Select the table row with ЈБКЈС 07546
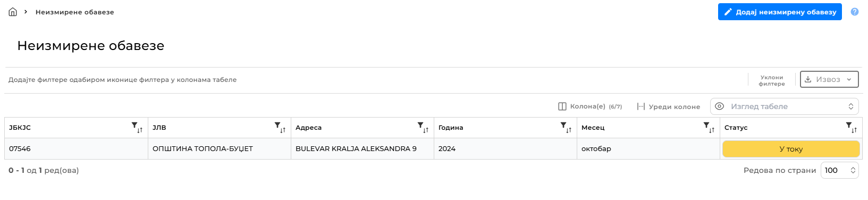This screenshot has height=200, width=868. pyautogui.click(x=433, y=149)
